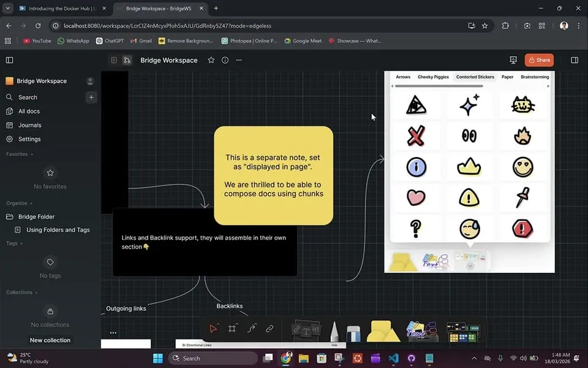Create new doc with plus button
The width and height of the screenshot is (588, 368).
point(91,98)
